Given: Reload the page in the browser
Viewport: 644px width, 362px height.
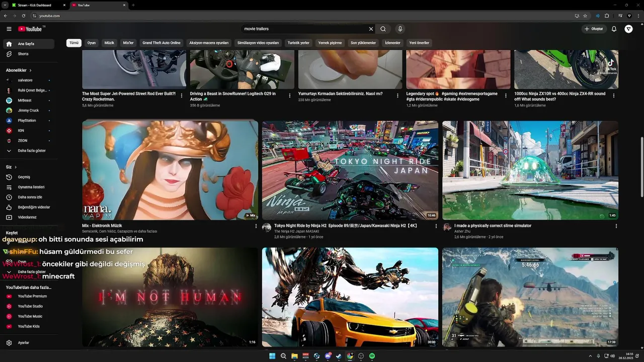Looking at the screenshot, I should pos(23,16).
